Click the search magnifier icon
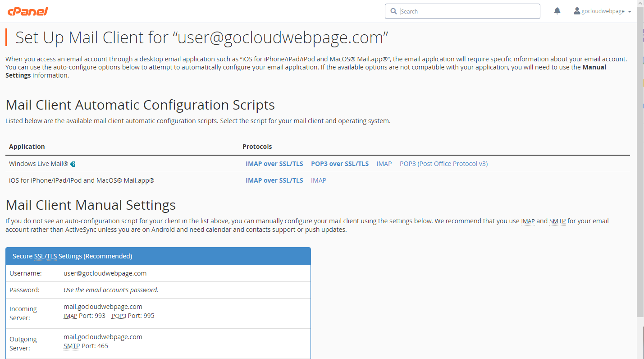The image size is (644, 359). [393, 11]
